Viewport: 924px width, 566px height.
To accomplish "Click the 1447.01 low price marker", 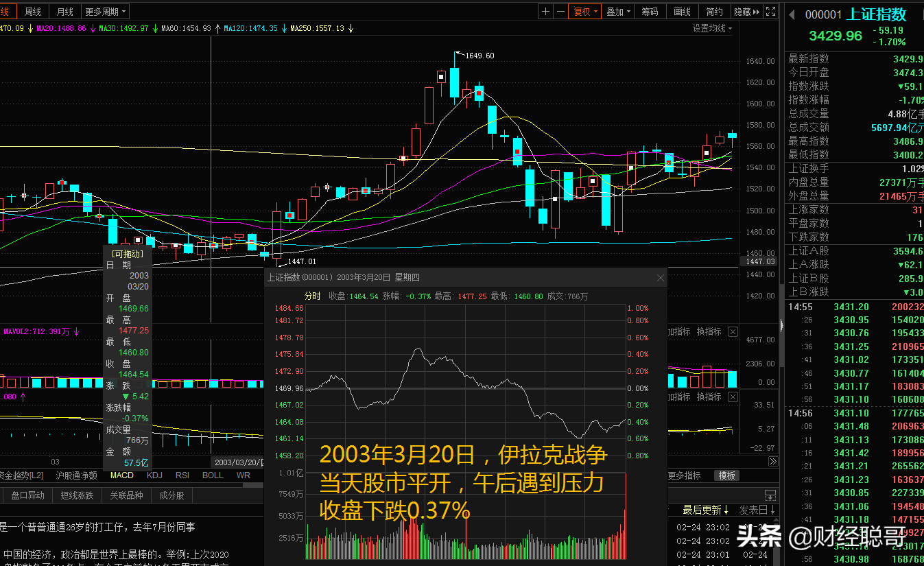I will pyautogui.click(x=302, y=261).
